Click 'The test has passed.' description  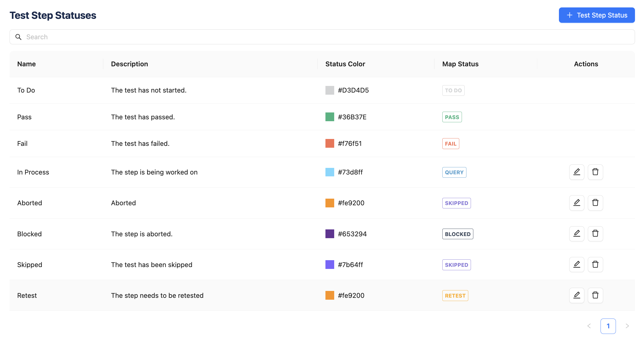click(x=143, y=117)
